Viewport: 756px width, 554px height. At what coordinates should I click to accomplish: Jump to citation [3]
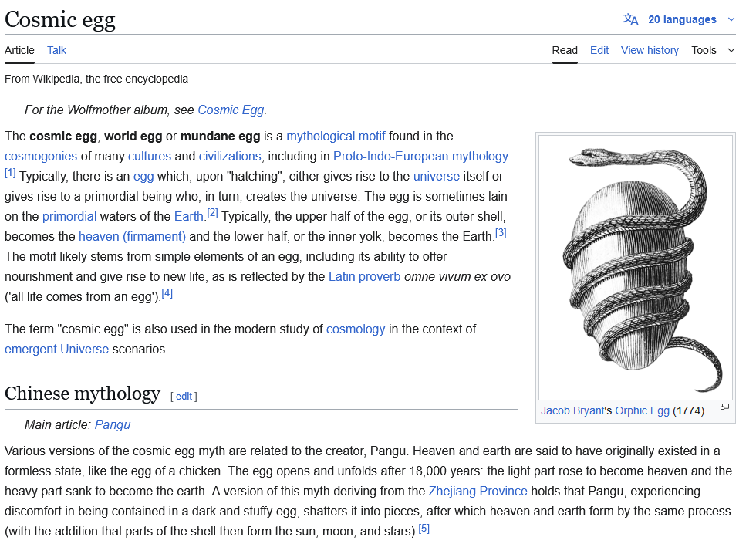pos(501,233)
